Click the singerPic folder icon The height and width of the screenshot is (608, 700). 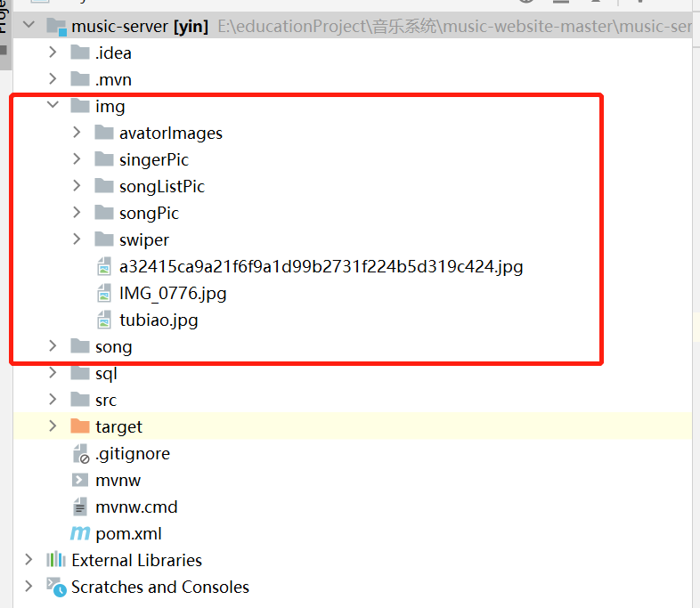(104, 158)
